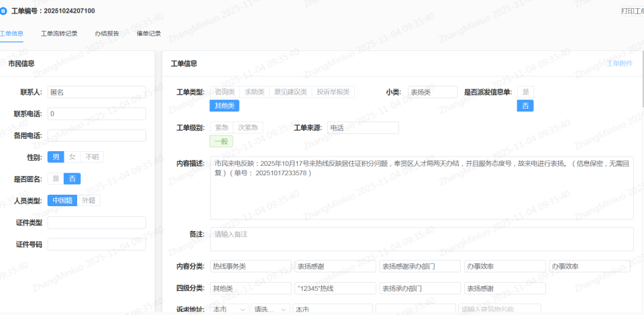Click the 内容描述 text area
The width and height of the screenshot is (644, 315).
422,187
